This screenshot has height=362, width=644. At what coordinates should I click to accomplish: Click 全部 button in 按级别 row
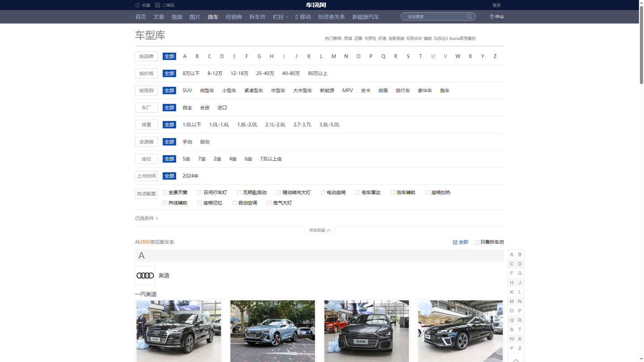point(169,90)
